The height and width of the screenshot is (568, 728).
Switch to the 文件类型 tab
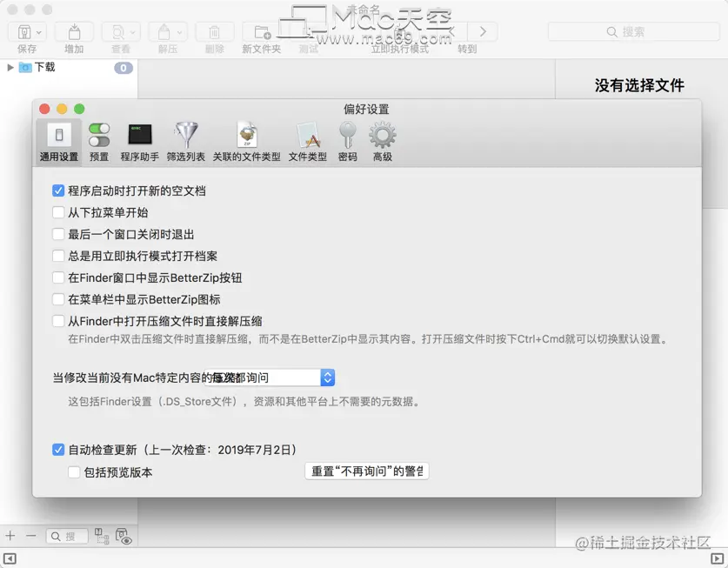click(307, 142)
